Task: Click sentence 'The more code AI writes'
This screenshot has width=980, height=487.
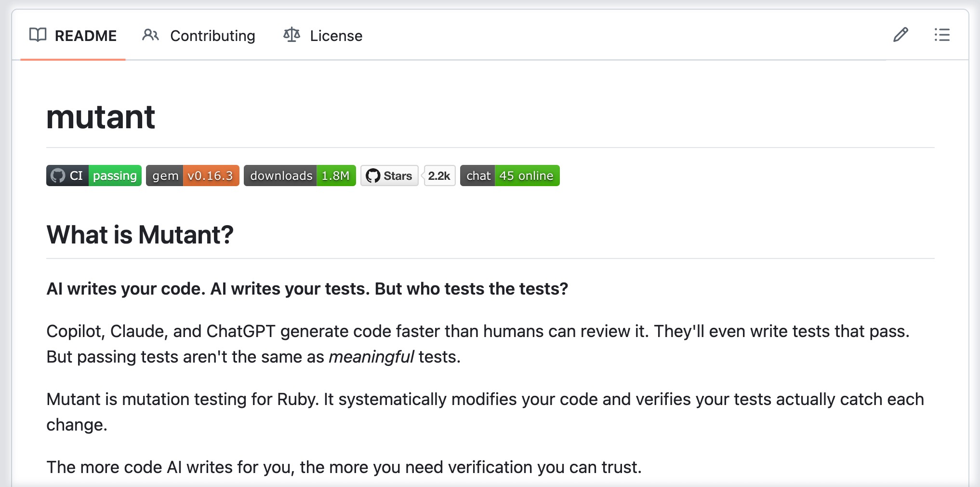Action: click(x=344, y=467)
